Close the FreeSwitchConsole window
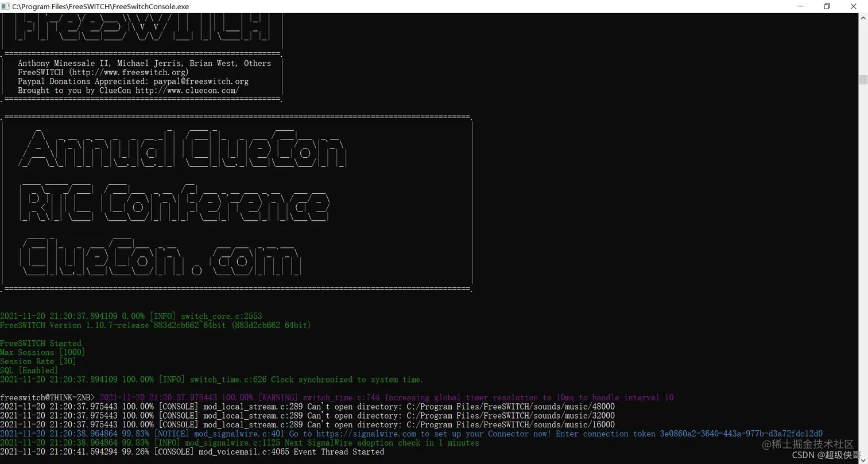Viewport: 868px width, 464px height. pos(853,6)
